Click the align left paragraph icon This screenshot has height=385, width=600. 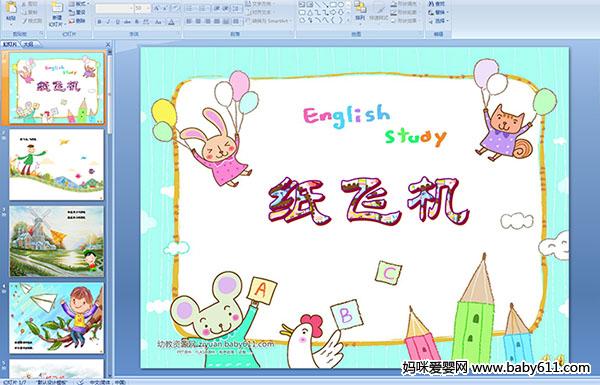[189, 21]
